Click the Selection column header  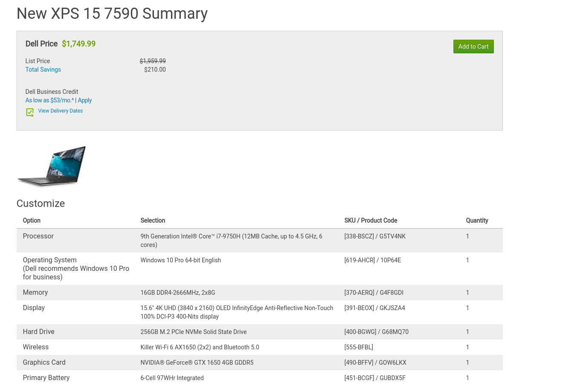pyautogui.click(x=153, y=221)
